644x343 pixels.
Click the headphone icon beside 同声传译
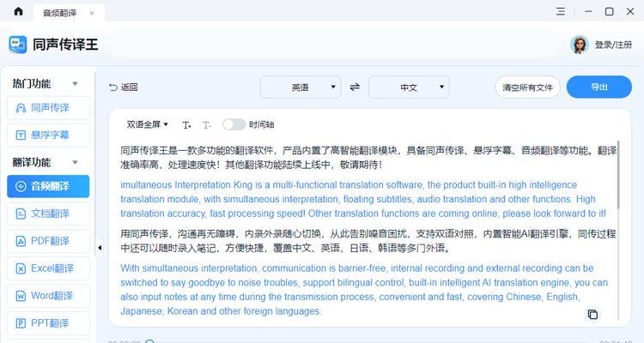21,108
